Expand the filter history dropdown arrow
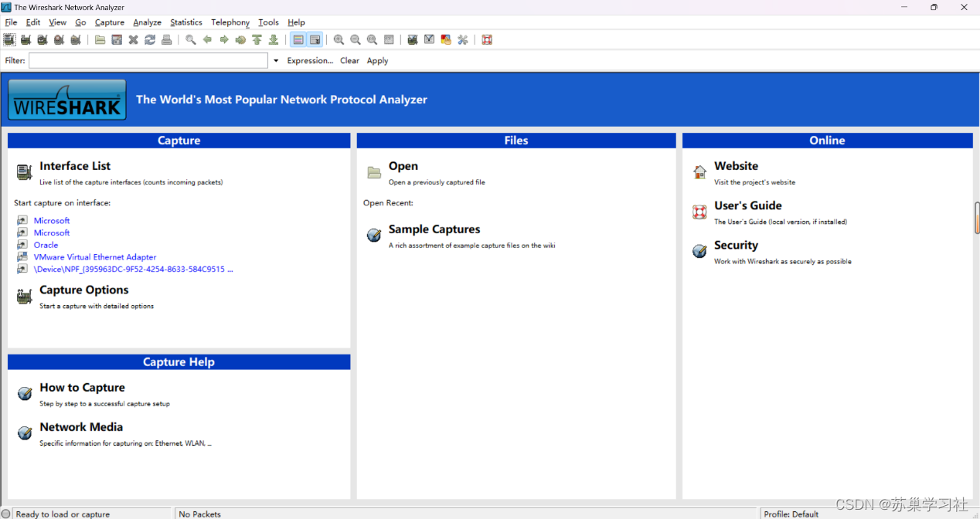 (x=276, y=60)
